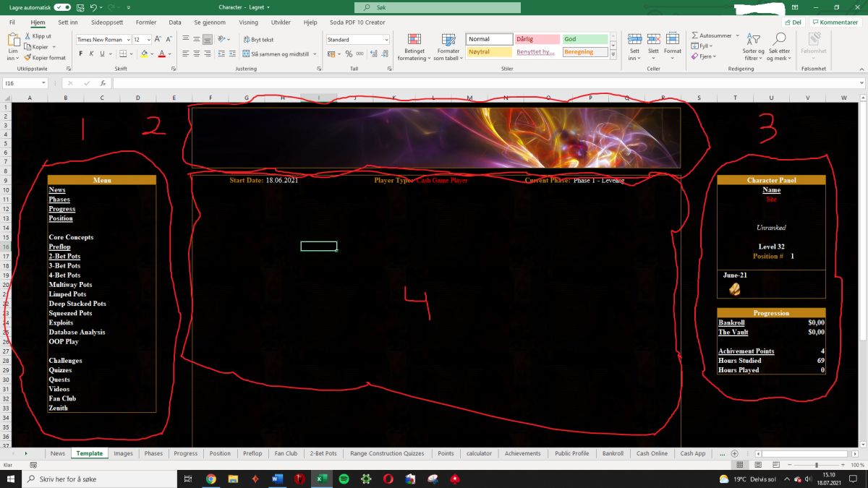Click Sorter og filtrer icon

coord(753,40)
